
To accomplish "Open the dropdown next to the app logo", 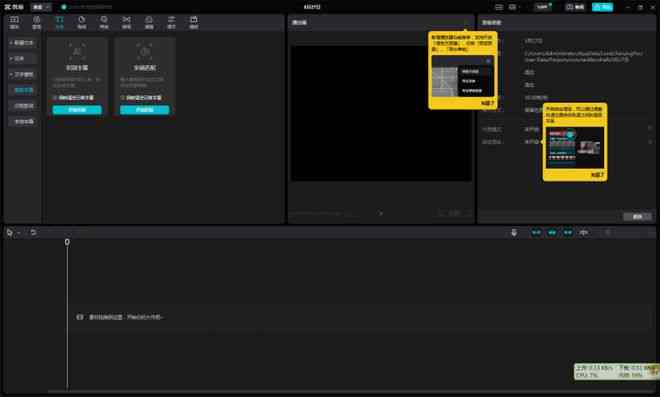I will coord(41,7).
